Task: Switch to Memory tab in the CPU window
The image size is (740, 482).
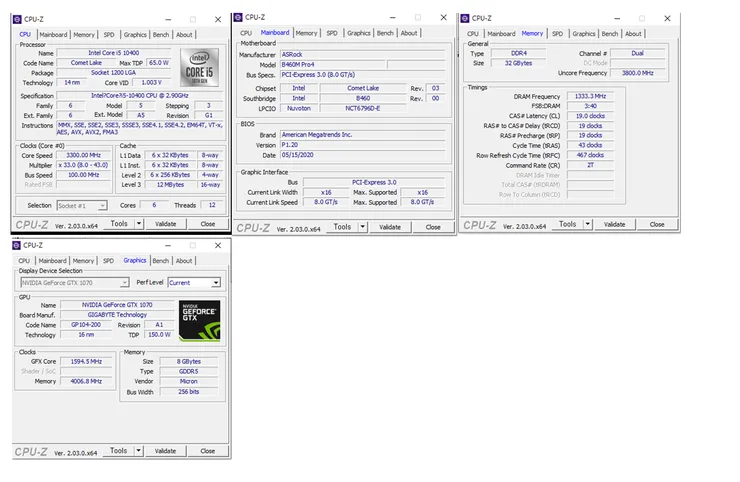Action: (84, 35)
